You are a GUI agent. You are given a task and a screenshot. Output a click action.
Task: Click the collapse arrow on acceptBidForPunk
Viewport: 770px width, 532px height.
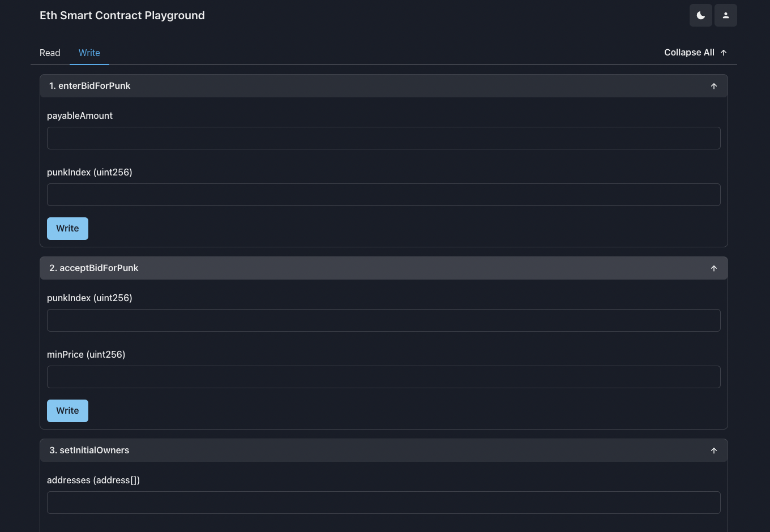(x=714, y=268)
